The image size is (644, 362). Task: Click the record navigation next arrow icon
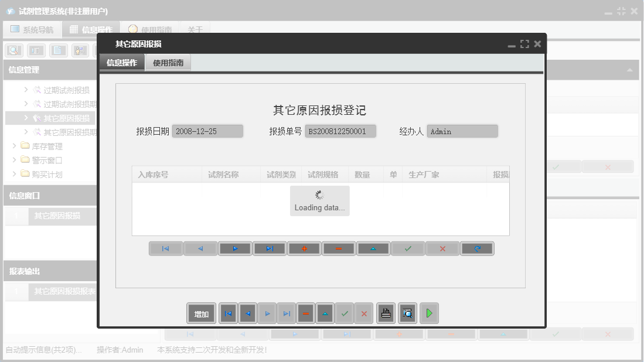[235, 248]
